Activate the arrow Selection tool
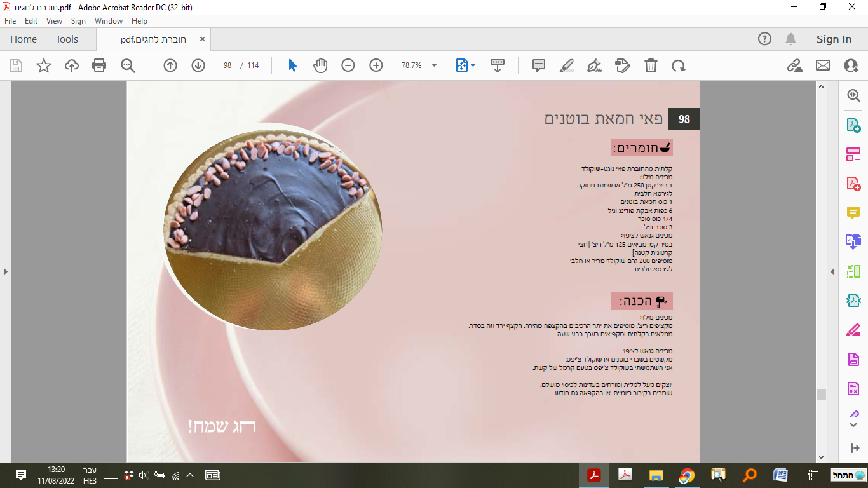 pos(292,65)
